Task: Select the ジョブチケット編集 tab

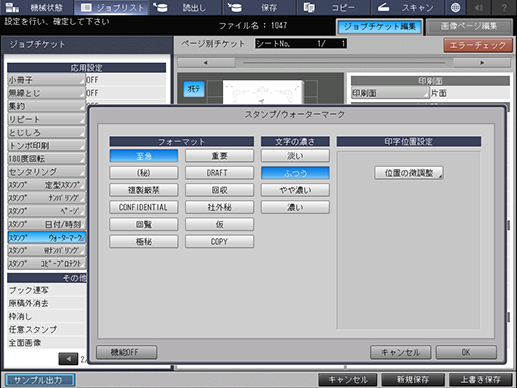Action: coord(380,27)
